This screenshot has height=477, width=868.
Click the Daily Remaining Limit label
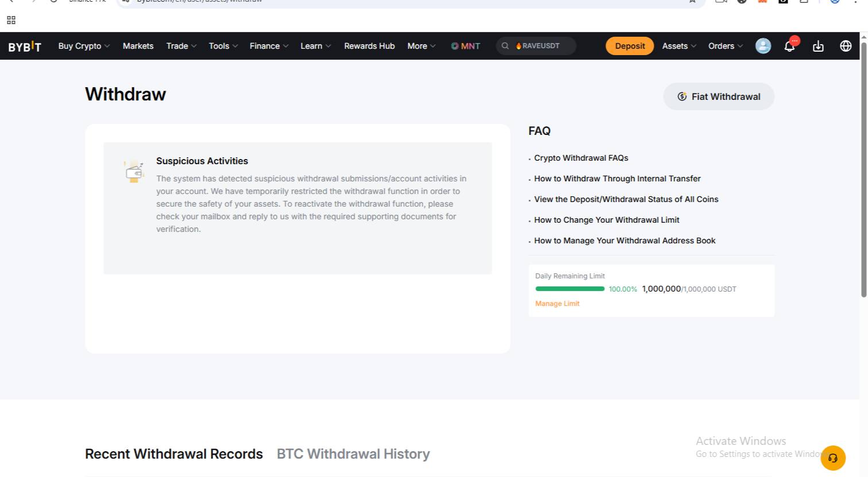pyautogui.click(x=570, y=276)
